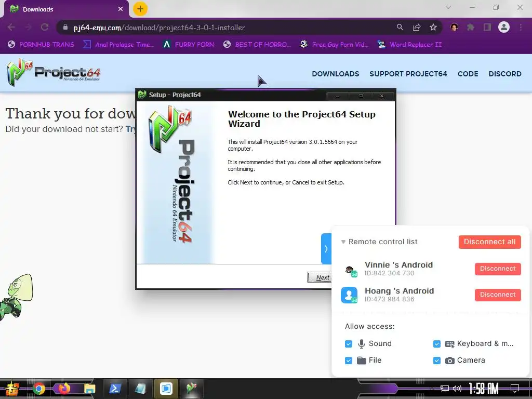The width and height of the screenshot is (532, 399).
Task: Expand the tab search chevron
Action: pyautogui.click(x=448, y=7)
